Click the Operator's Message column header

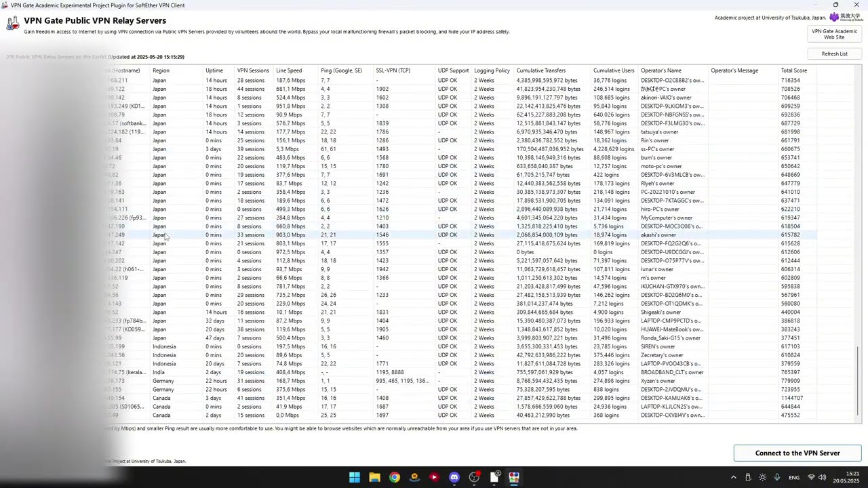pyautogui.click(x=743, y=70)
